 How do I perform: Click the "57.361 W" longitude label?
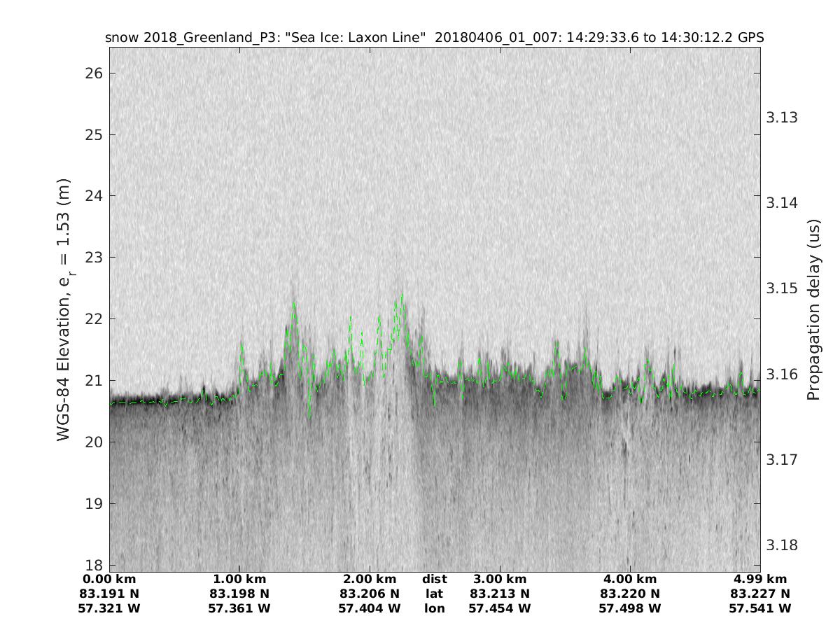click(239, 608)
